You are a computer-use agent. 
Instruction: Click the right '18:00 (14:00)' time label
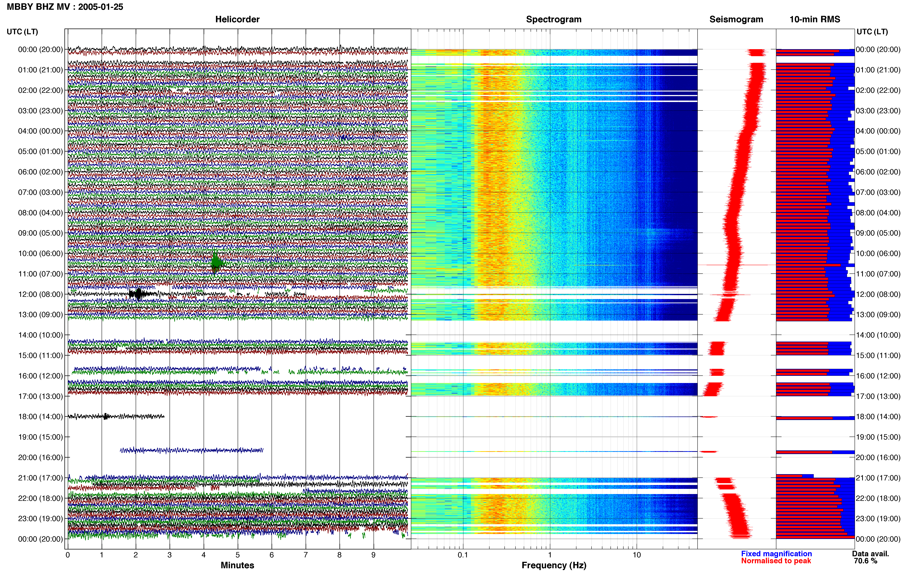[878, 417]
